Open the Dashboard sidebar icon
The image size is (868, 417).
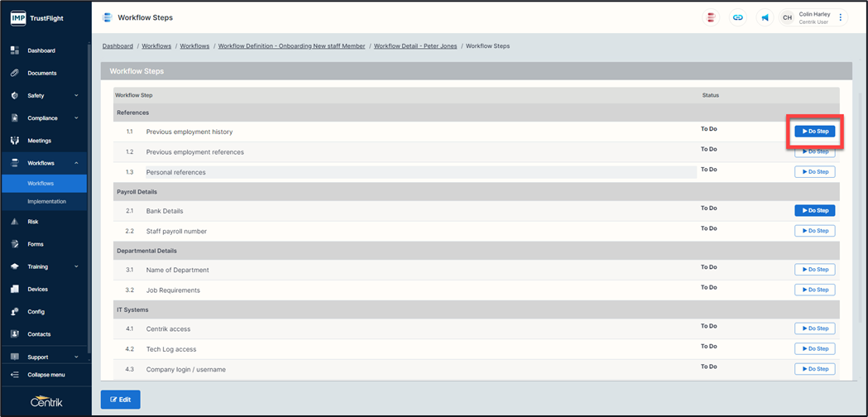15,50
